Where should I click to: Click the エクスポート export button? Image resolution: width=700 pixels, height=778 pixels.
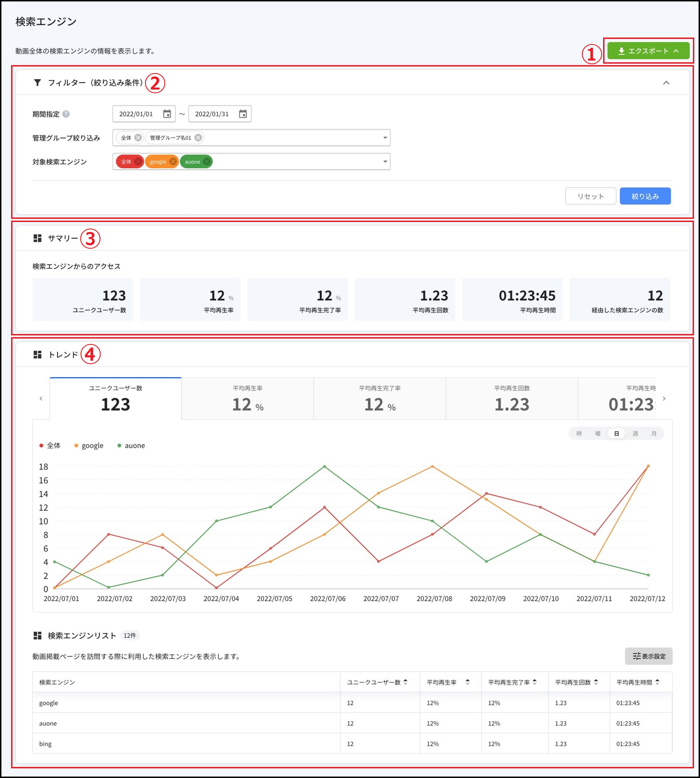tap(648, 51)
